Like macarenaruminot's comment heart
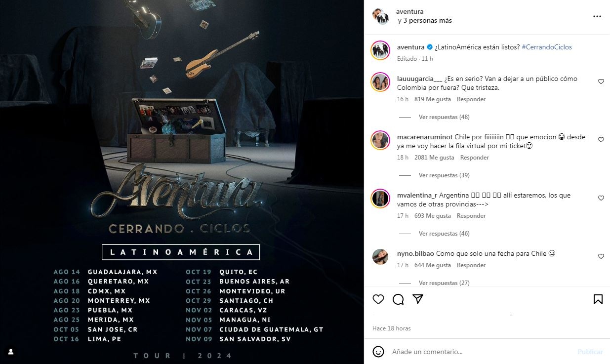Image resolution: width=610 pixels, height=364 pixels. coord(601,140)
